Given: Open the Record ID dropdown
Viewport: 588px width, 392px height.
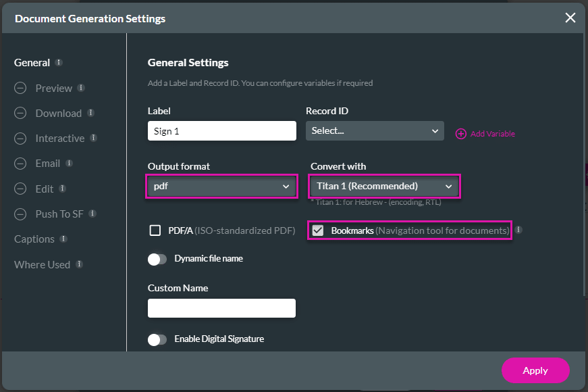Looking at the screenshot, I should pos(375,130).
